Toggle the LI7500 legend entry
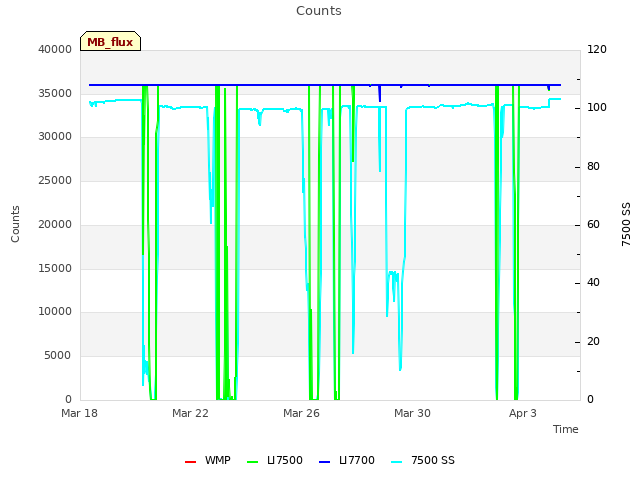The image size is (640, 480). click(275, 460)
